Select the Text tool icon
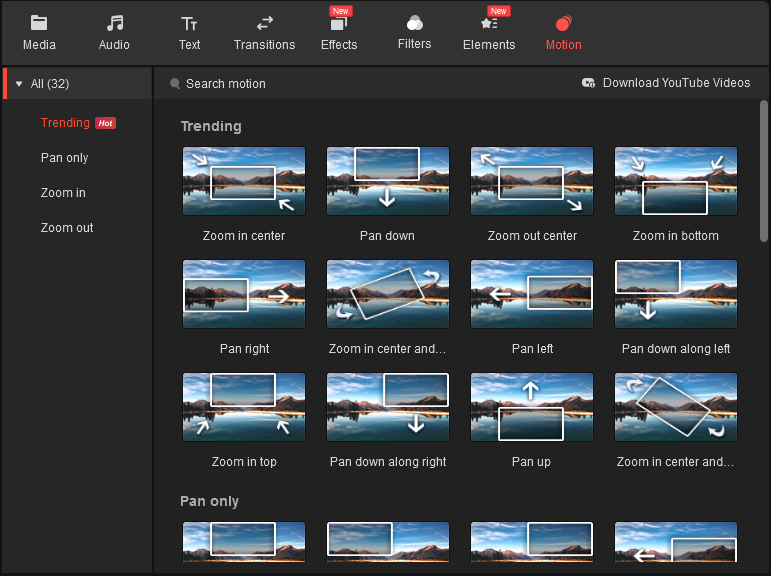The height and width of the screenshot is (576, 771). (189, 23)
